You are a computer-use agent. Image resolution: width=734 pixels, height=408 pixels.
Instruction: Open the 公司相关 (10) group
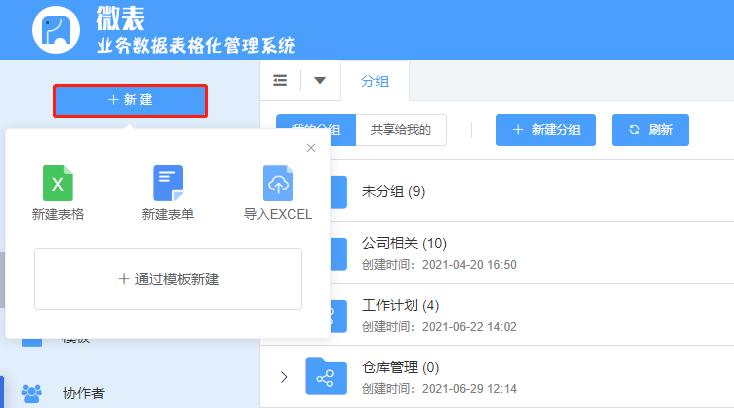(404, 243)
